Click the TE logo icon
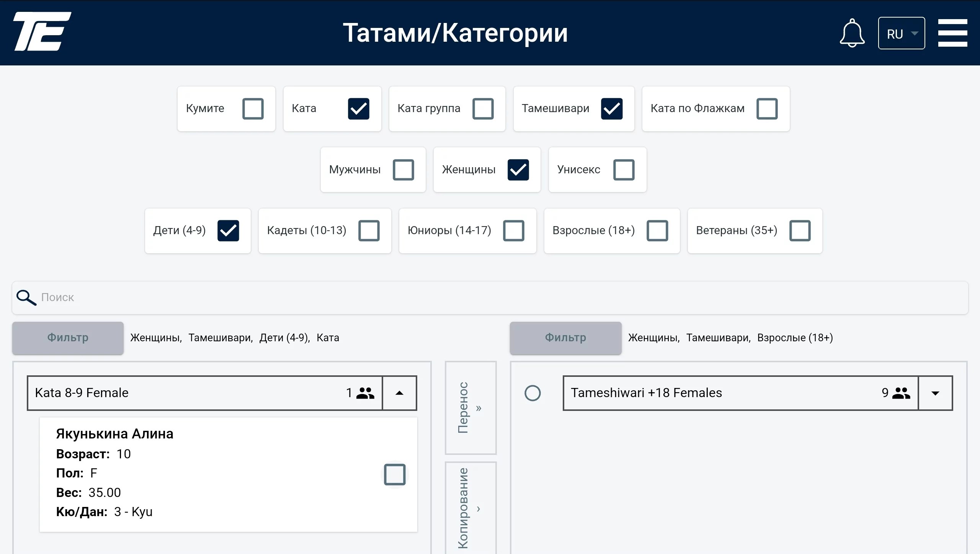Viewport: 980px width, 554px height. 42,31
